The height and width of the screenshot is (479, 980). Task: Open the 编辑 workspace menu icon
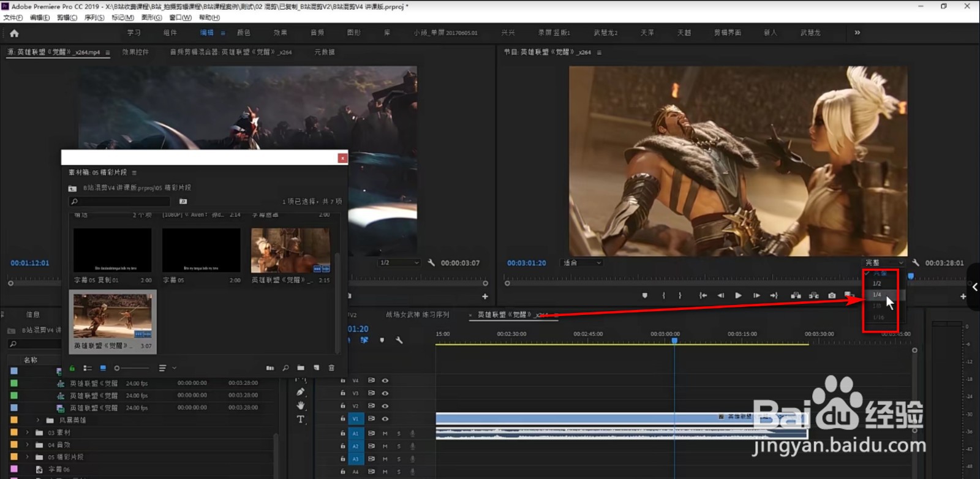click(x=223, y=33)
